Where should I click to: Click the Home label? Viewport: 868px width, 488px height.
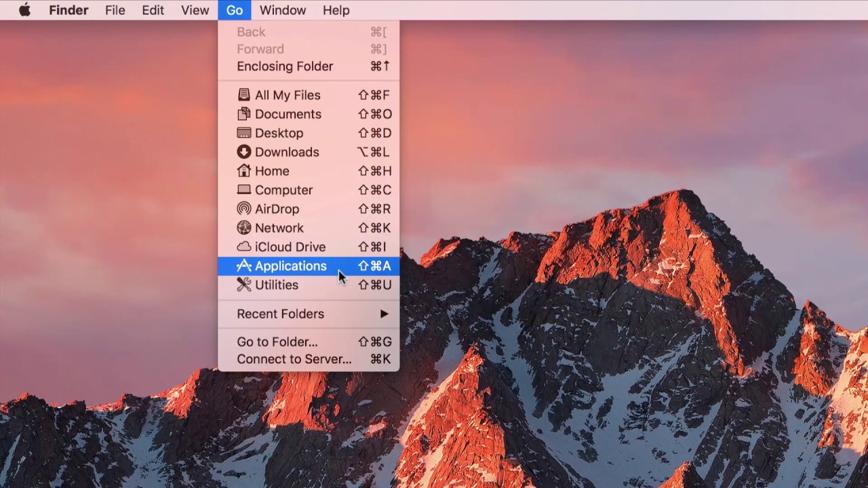(x=272, y=171)
